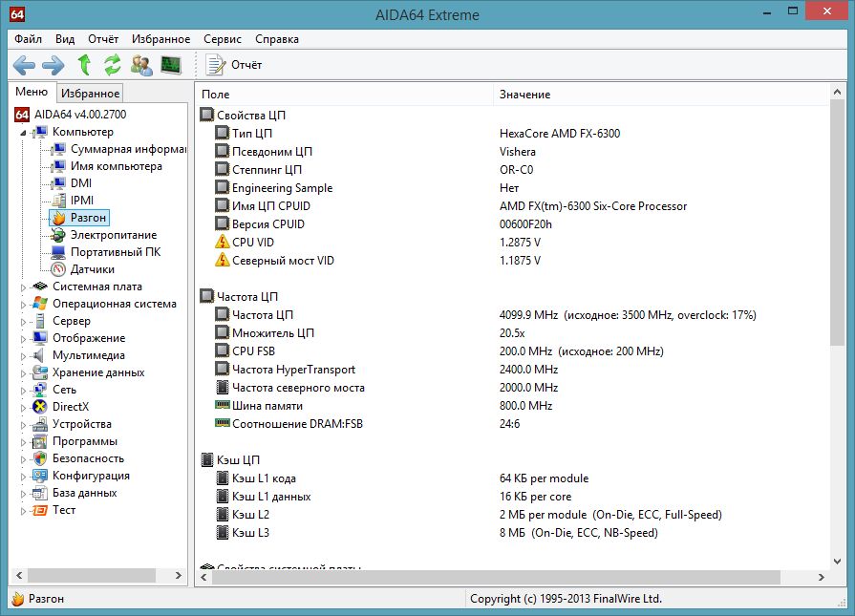Click the flame icon next to Разгон in the tree
The image size is (855, 616).
pos(58,218)
